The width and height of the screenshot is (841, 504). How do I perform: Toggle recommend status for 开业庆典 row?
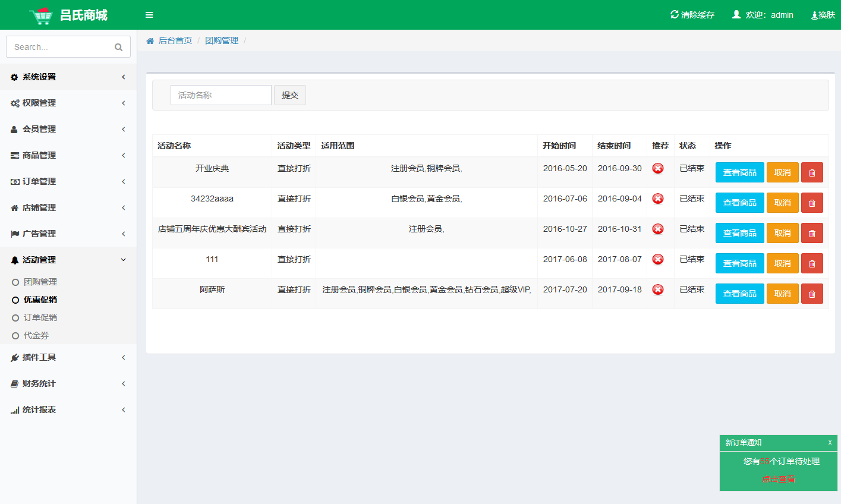coord(658,168)
